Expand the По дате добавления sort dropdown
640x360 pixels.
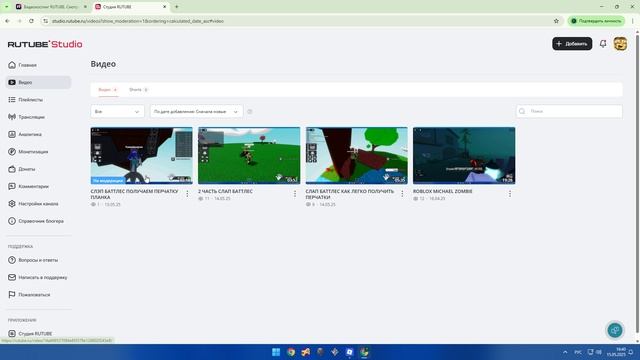[196, 111]
